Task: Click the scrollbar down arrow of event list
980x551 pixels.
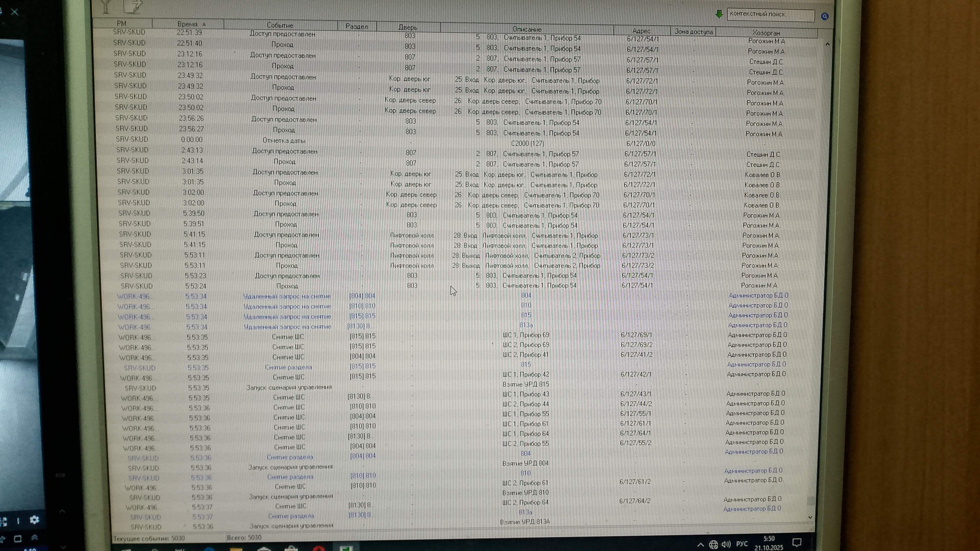Action: (x=810, y=517)
